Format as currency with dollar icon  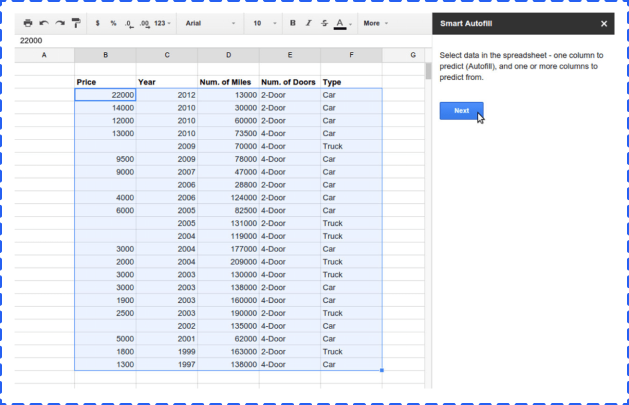(x=97, y=22)
